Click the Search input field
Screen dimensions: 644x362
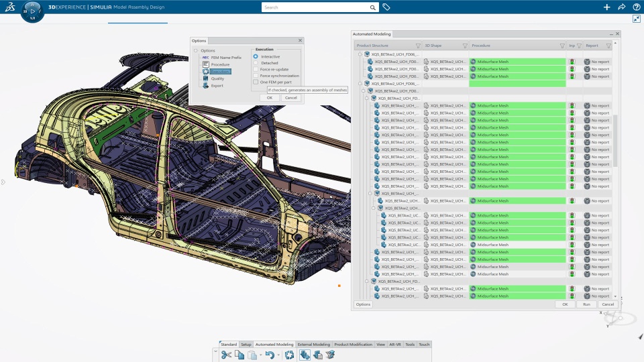pos(315,7)
